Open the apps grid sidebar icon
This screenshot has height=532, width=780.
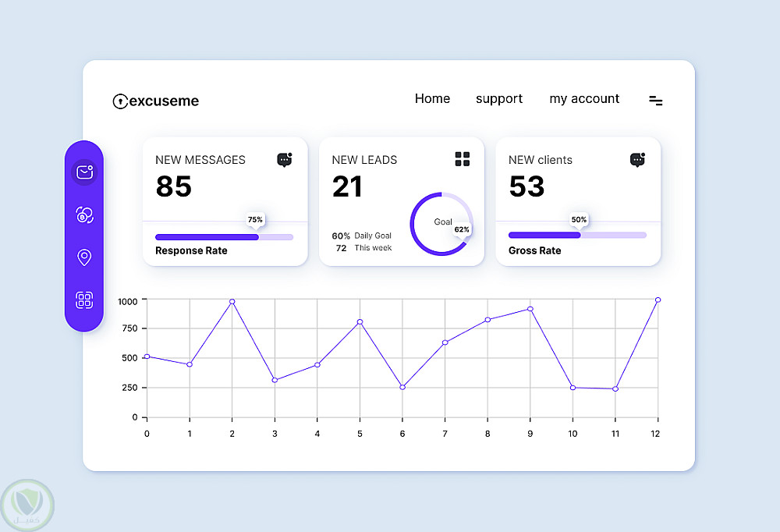(x=84, y=300)
